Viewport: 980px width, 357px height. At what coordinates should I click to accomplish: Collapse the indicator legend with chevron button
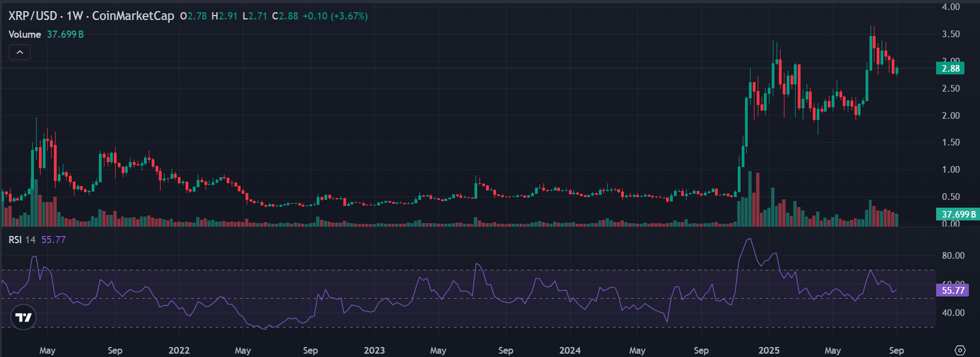(x=19, y=52)
